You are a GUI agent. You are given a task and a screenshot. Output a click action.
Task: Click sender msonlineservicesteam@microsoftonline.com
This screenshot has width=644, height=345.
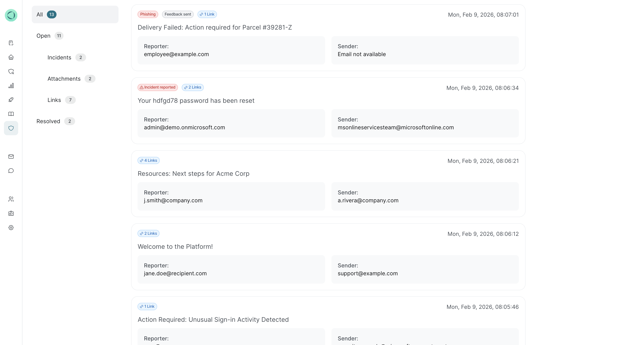coord(396,128)
